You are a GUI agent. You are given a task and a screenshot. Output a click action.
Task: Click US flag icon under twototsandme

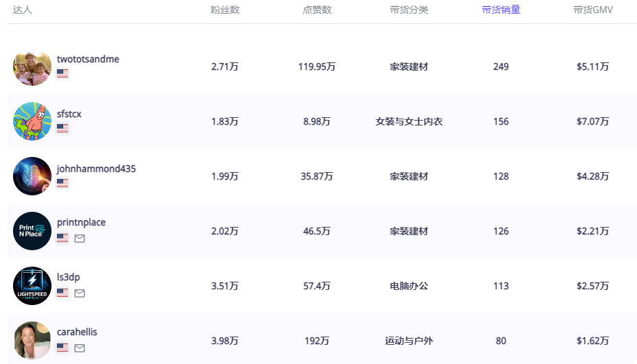tap(62, 73)
